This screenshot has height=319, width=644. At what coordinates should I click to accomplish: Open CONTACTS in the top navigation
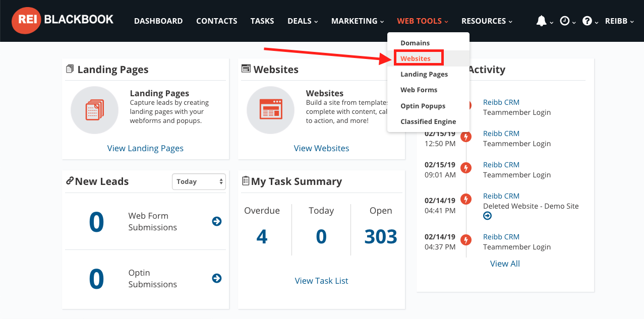coord(217,21)
